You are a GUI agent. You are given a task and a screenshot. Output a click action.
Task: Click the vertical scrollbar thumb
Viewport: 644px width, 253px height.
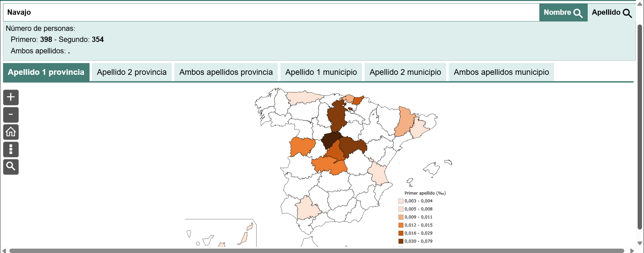pyautogui.click(x=640, y=127)
